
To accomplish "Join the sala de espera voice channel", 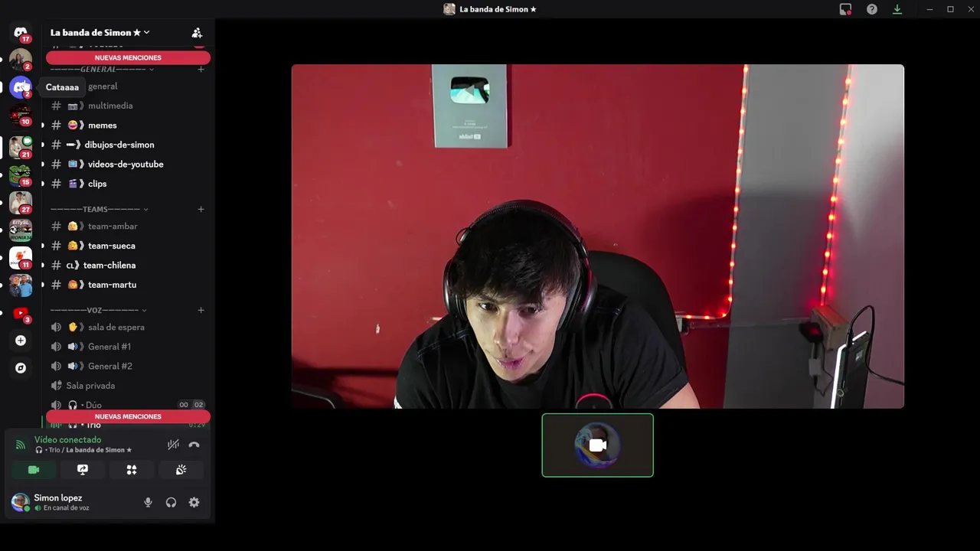I will pos(128,328).
